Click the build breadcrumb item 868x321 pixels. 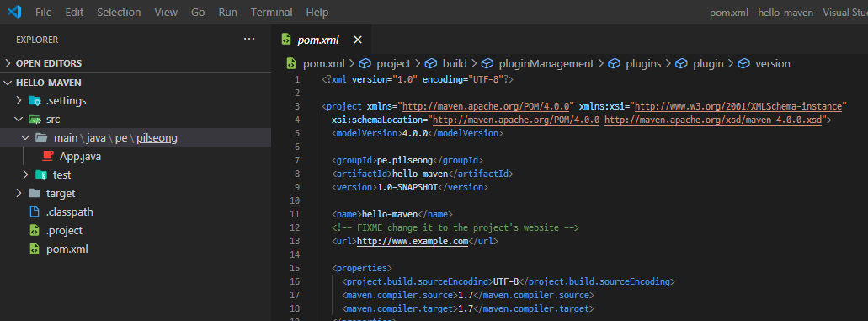(454, 64)
